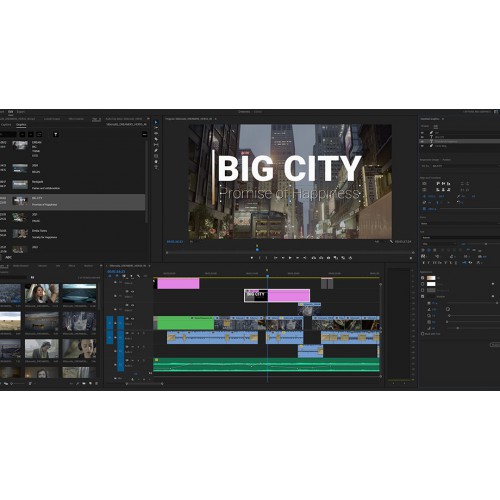Screen dimensions: 500x500
Task: Select the Ripple Edit tool
Action: [x=156, y=133]
